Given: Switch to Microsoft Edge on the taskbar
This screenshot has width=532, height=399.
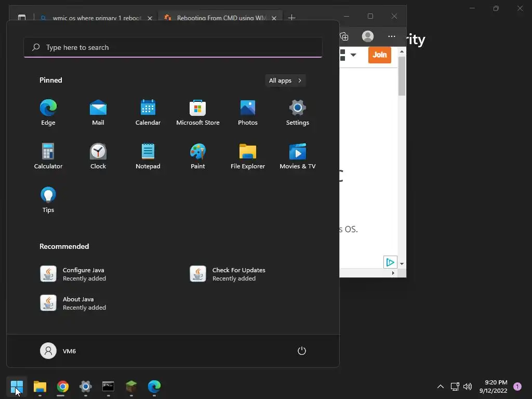Looking at the screenshot, I should pyautogui.click(x=154, y=387).
